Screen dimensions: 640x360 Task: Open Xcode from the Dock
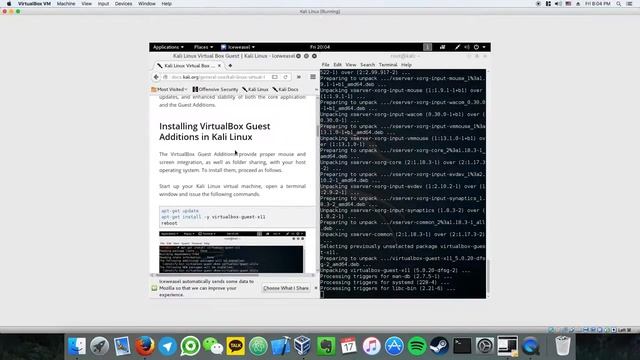coord(281,346)
